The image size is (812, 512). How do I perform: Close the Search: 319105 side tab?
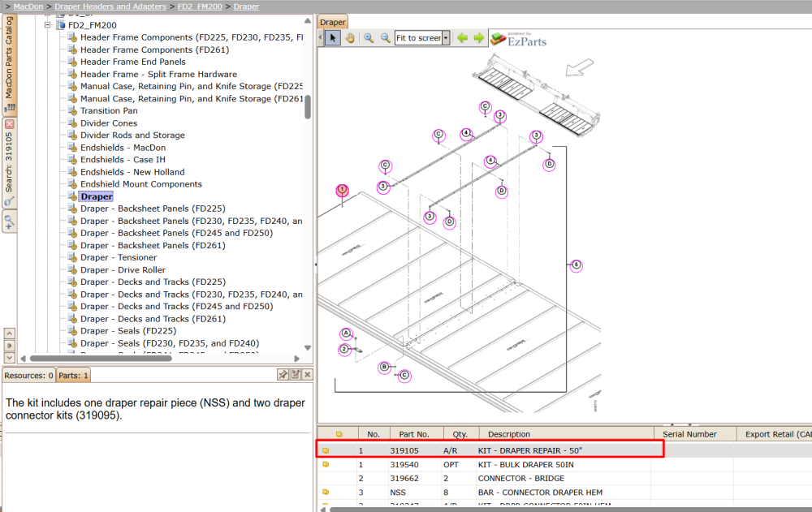click(9, 124)
